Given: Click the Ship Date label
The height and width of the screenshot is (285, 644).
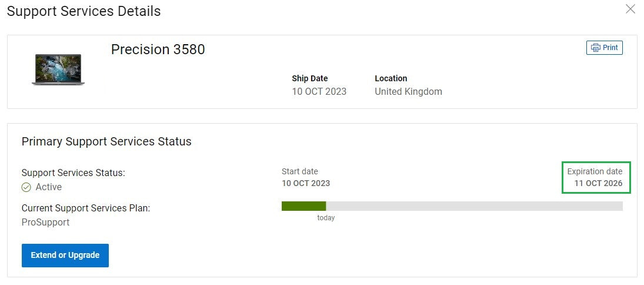Looking at the screenshot, I should (x=310, y=78).
